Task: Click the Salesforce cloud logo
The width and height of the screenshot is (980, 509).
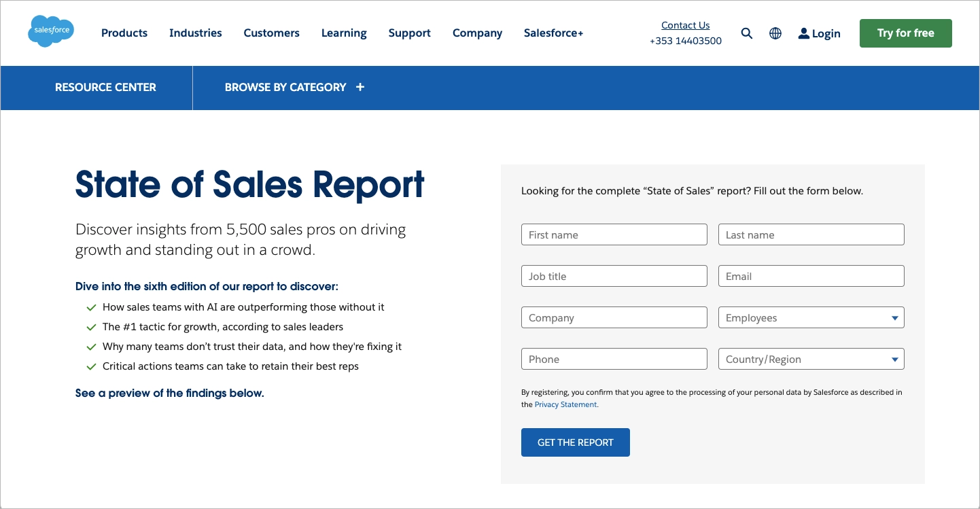Action: click(50, 31)
